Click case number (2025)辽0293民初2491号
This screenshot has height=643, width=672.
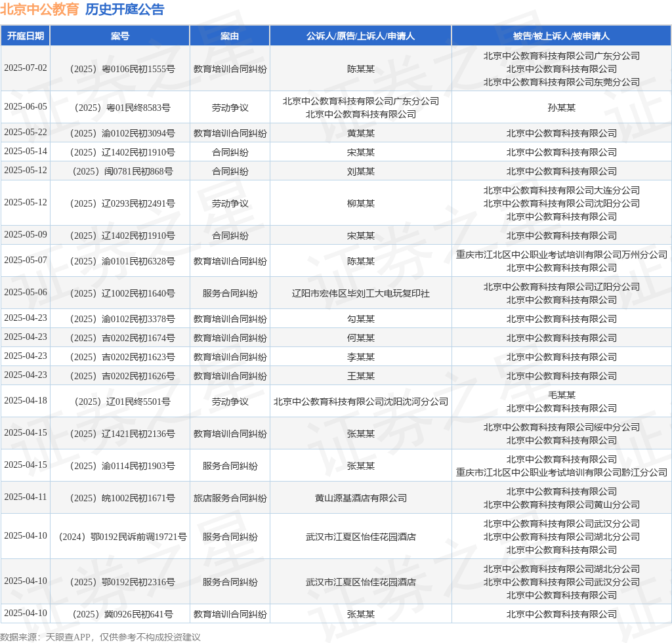pyautogui.click(x=122, y=203)
